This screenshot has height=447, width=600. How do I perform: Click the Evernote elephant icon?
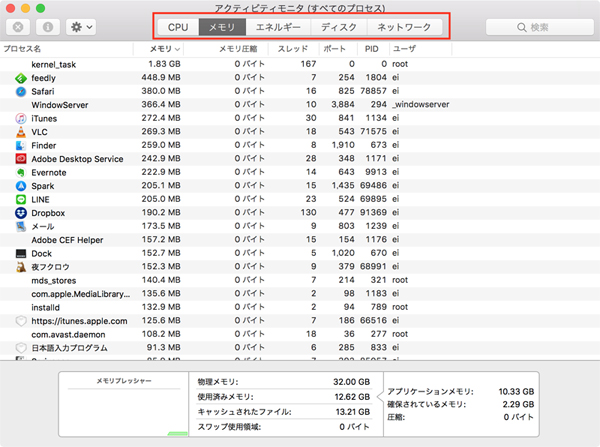pos(21,173)
